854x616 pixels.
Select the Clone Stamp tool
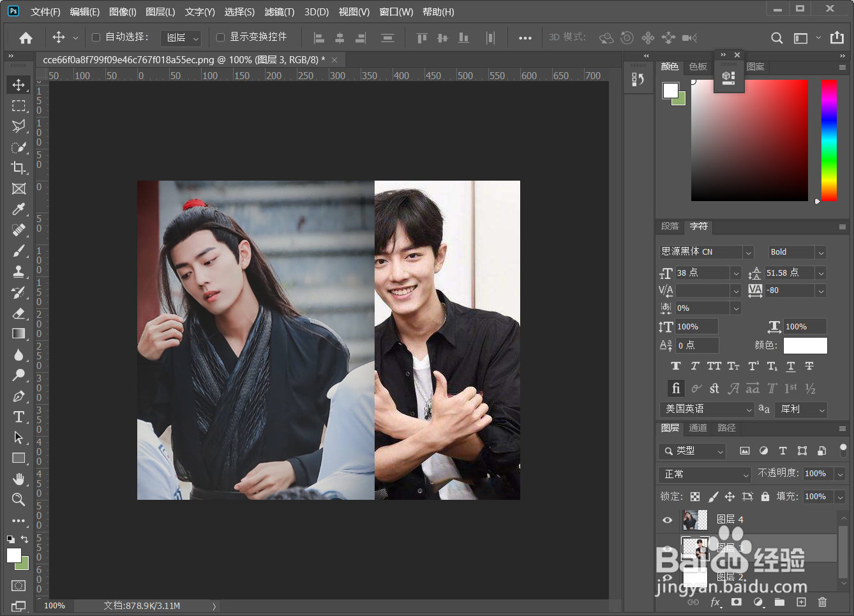coord(19,271)
